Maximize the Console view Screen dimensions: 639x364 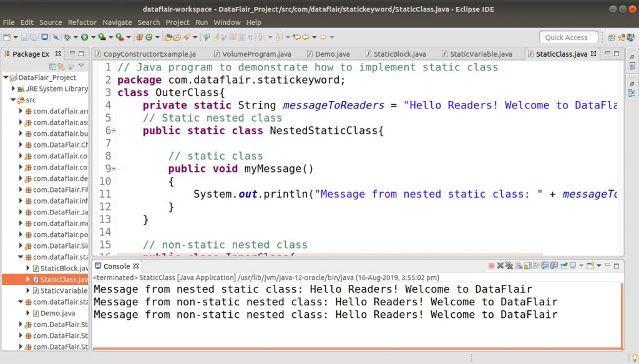coord(616,265)
